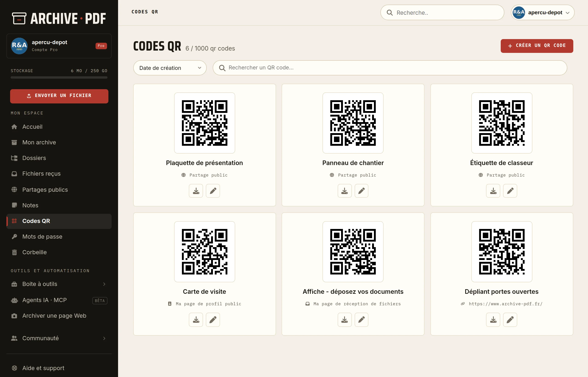
Task: Open Notes in the sidebar
Action: 59,205
